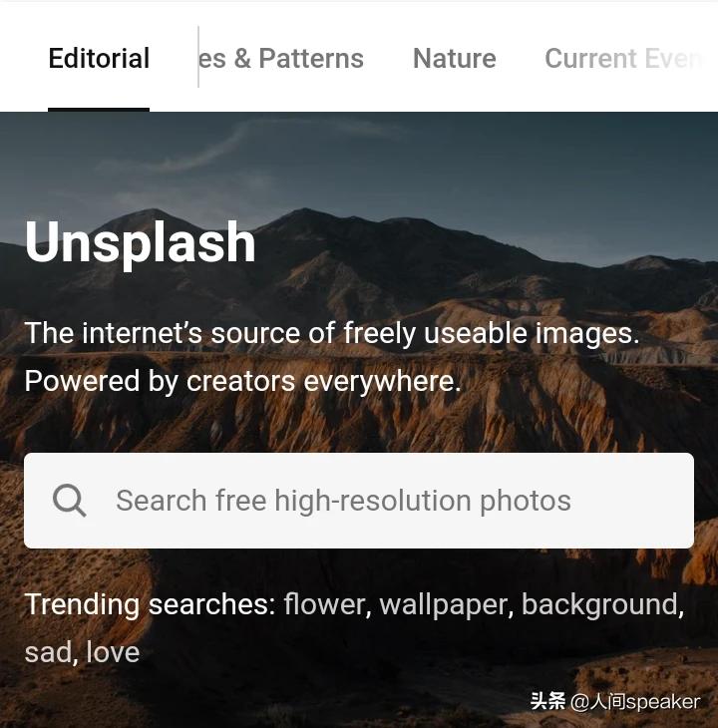Click the @人间speaker watermark

point(635,702)
